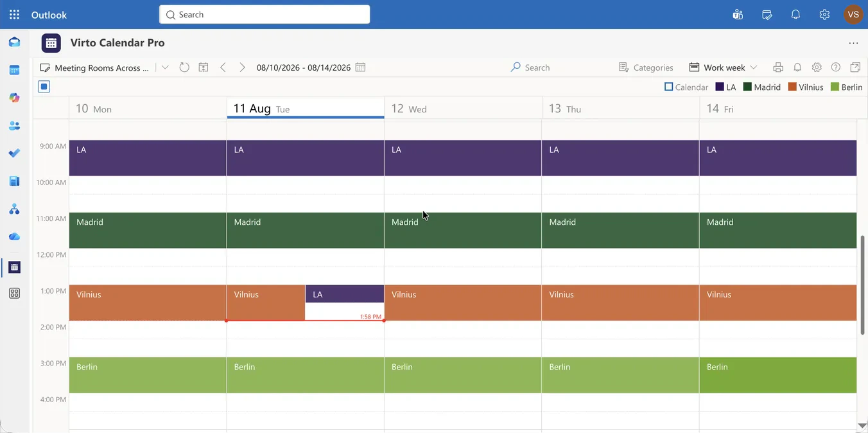Open Friday's Berlin event

point(778,375)
